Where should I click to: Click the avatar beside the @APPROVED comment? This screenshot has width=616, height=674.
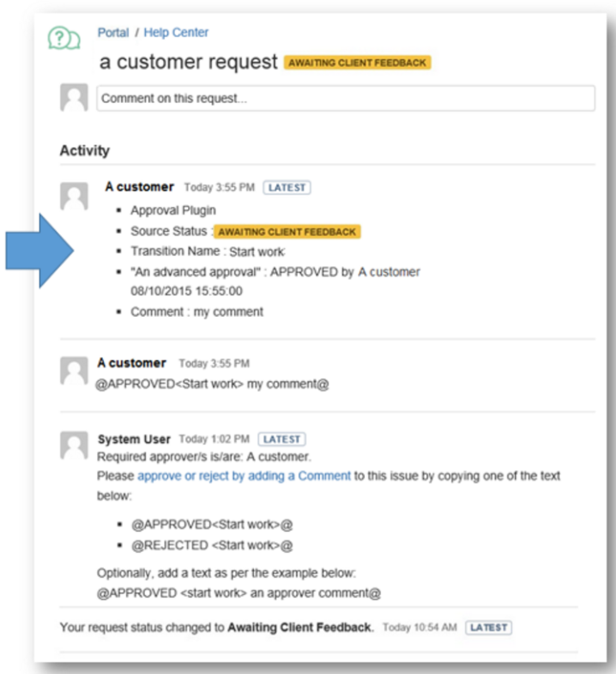coord(75,371)
